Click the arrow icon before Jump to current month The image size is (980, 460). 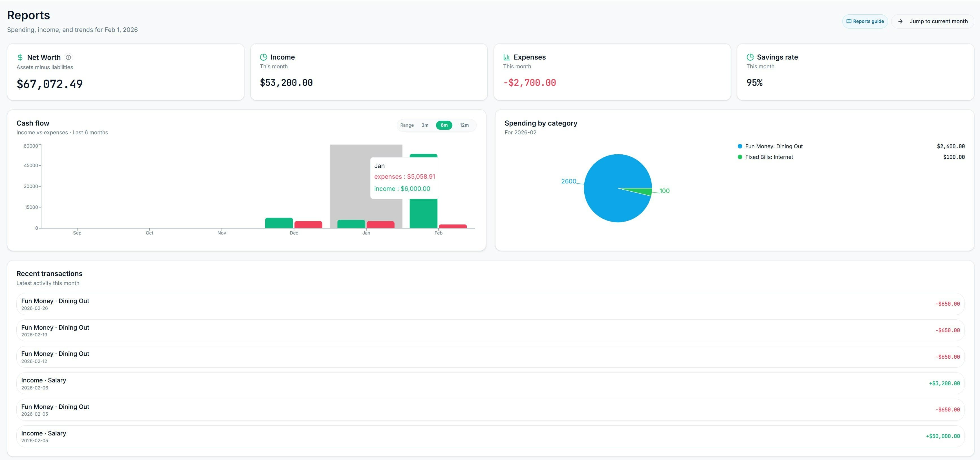pos(900,21)
